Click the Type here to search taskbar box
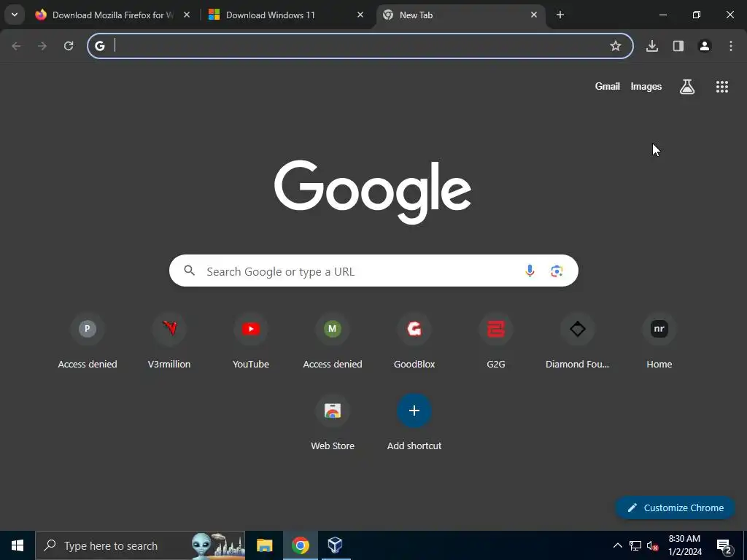Image resolution: width=747 pixels, height=560 pixels. coord(140,545)
